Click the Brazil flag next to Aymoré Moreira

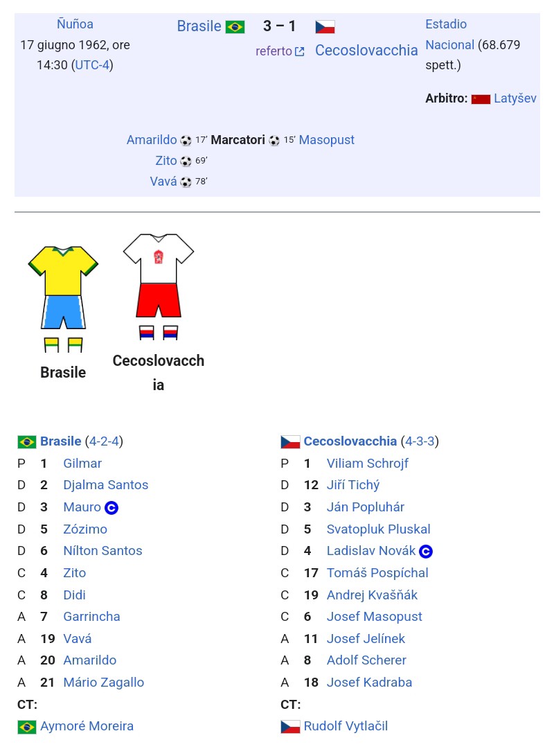pyautogui.click(x=27, y=727)
